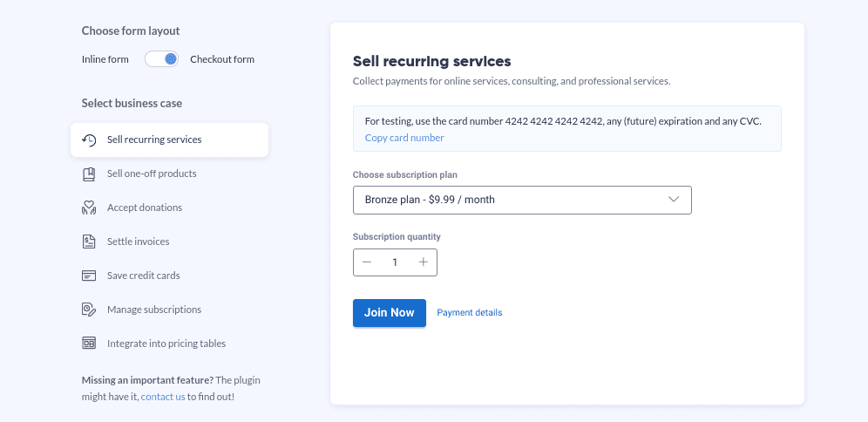
Task: Click the chevron arrow in plan selector
Action: click(x=674, y=200)
